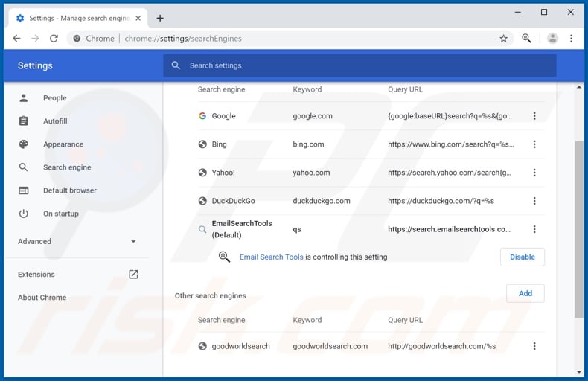Open the profile avatar menu
588x381 pixels.
point(552,38)
